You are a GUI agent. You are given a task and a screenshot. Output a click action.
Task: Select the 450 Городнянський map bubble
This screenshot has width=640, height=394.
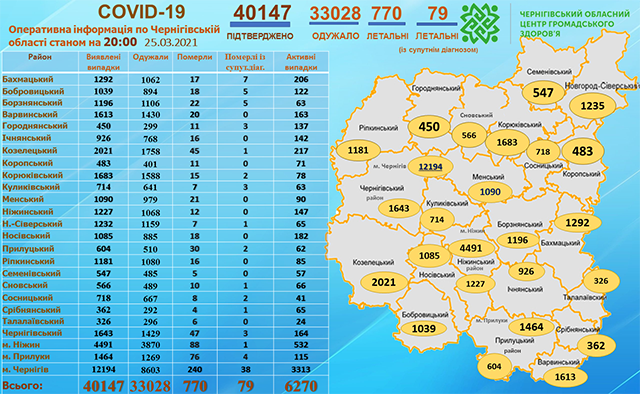[429, 127]
